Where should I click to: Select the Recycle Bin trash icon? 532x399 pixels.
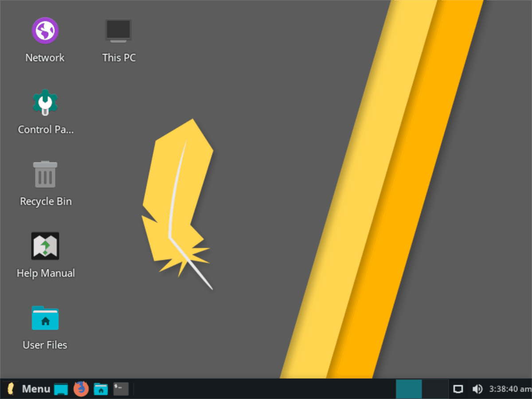(x=45, y=174)
